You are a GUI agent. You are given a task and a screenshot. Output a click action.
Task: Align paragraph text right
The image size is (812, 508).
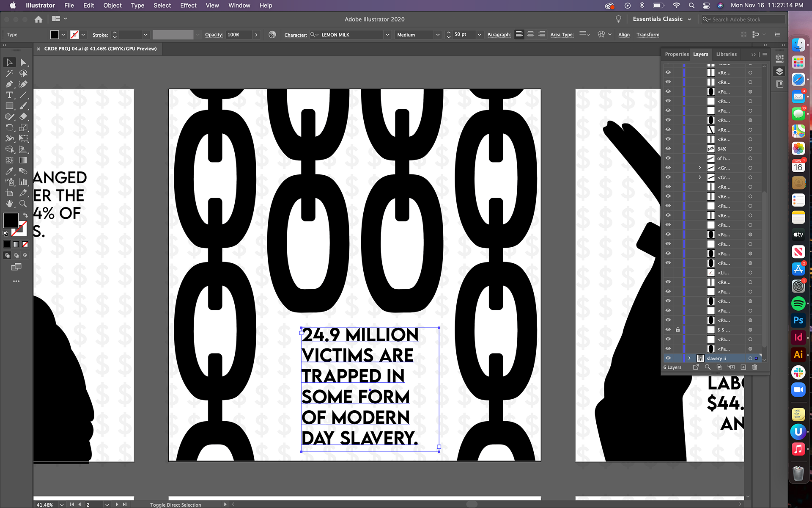pos(542,35)
